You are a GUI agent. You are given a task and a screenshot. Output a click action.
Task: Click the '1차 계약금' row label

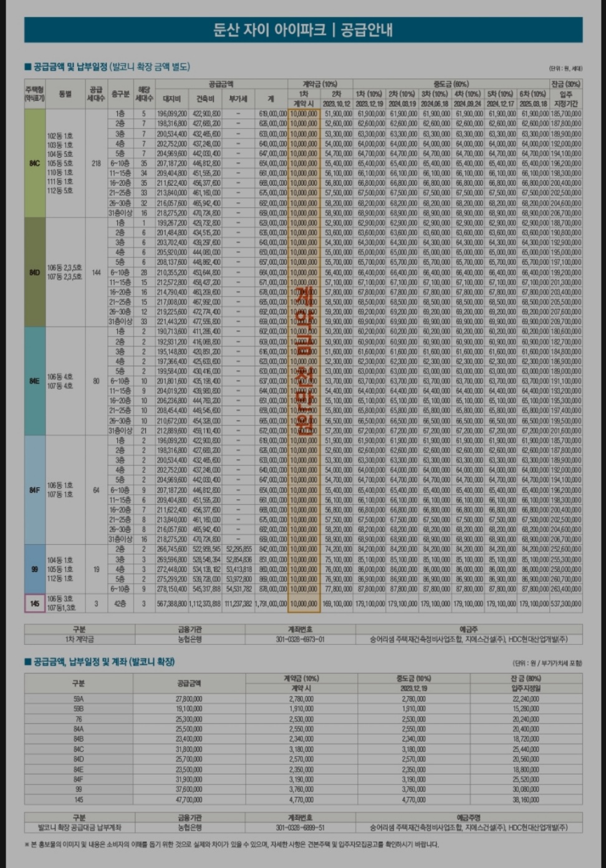pyautogui.click(x=79, y=639)
